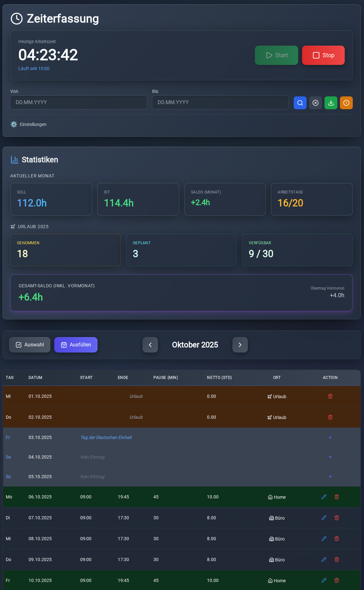This screenshot has width=364, height=590.
Task: Toggle Auswahl selection mode
Action: (x=30, y=345)
